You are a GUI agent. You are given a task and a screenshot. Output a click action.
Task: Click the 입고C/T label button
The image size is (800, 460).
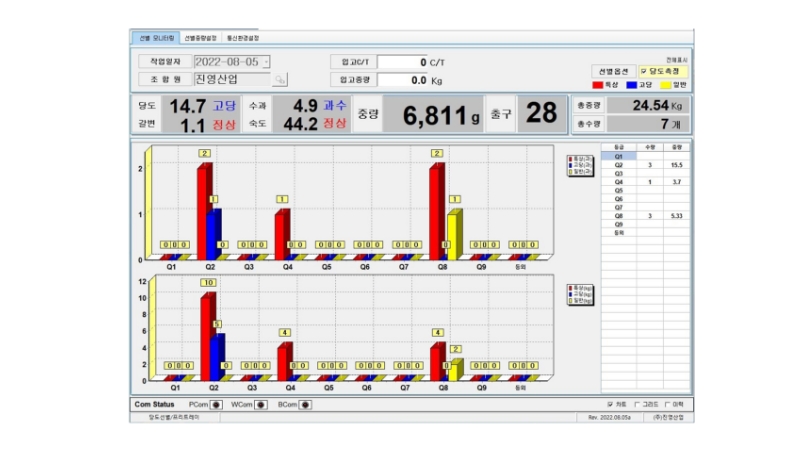pos(354,62)
